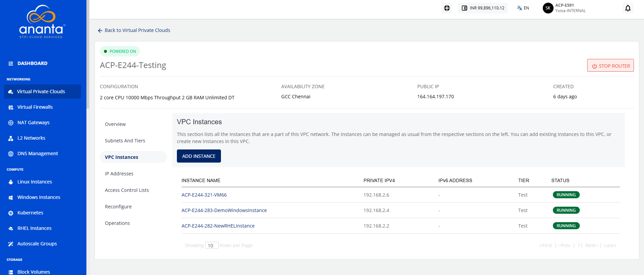
Task: Open instance ACP-E244-283-DemoWindowsInstance
Action: (x=224, y=210)
